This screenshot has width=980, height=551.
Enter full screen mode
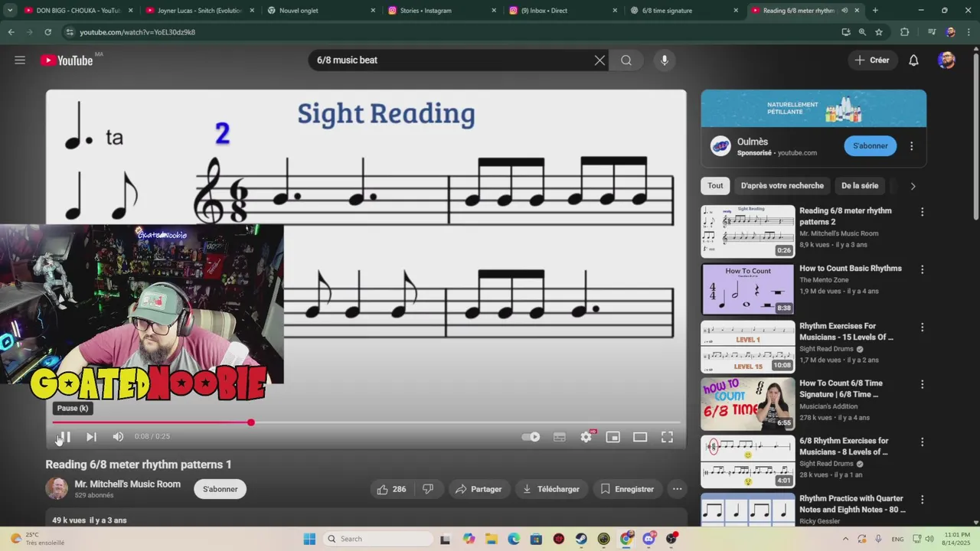(x=667, y=437)
